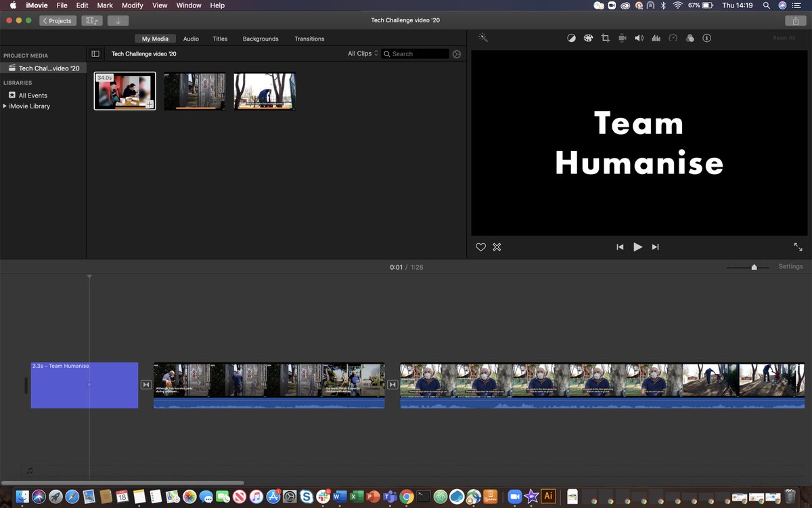Show the clip information inspector
Image resolution: width=812 pixels, height=508 pixels.
coord(707,39)
